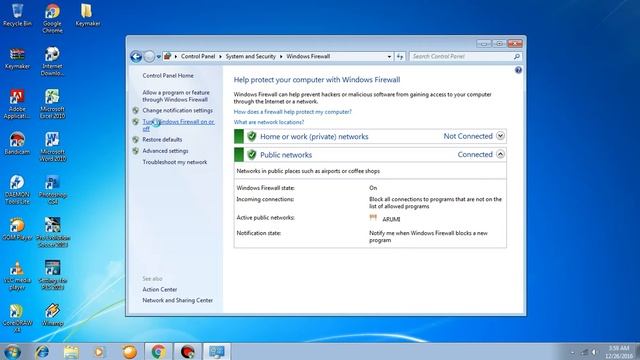Select the Adobe Application desktop icon
The image size is (640, 360).
17,104
